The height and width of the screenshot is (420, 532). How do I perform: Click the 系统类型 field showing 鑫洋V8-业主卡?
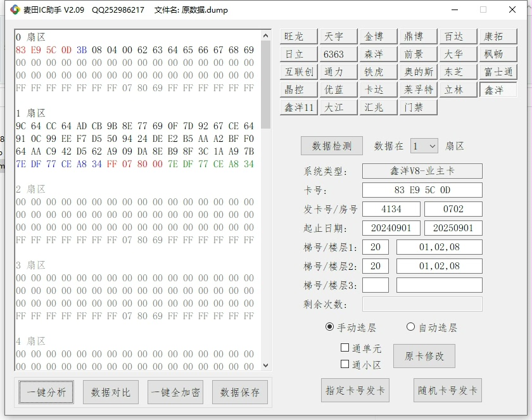pyautogui.click(x=422, y=171)
